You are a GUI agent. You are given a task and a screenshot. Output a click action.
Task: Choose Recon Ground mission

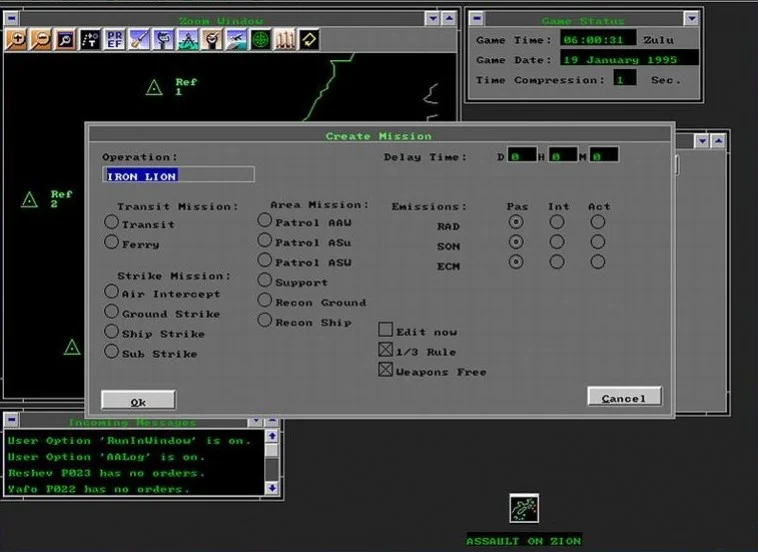tap(264, 300)
